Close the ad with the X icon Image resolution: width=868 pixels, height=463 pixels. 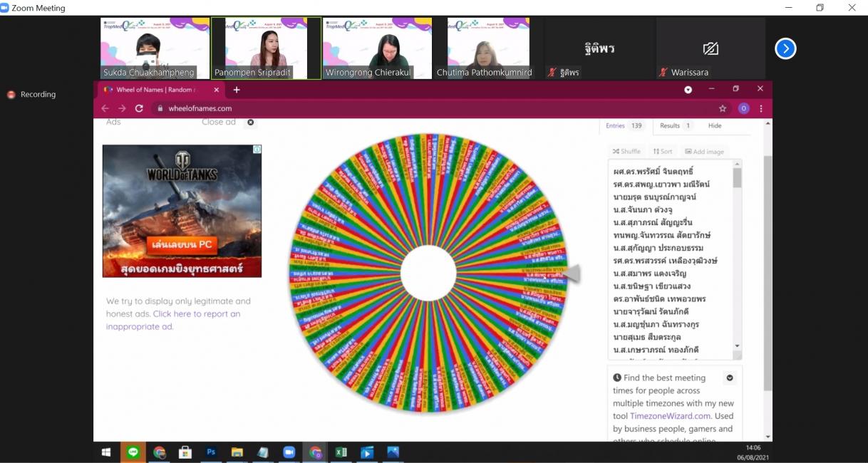(250, 122)
